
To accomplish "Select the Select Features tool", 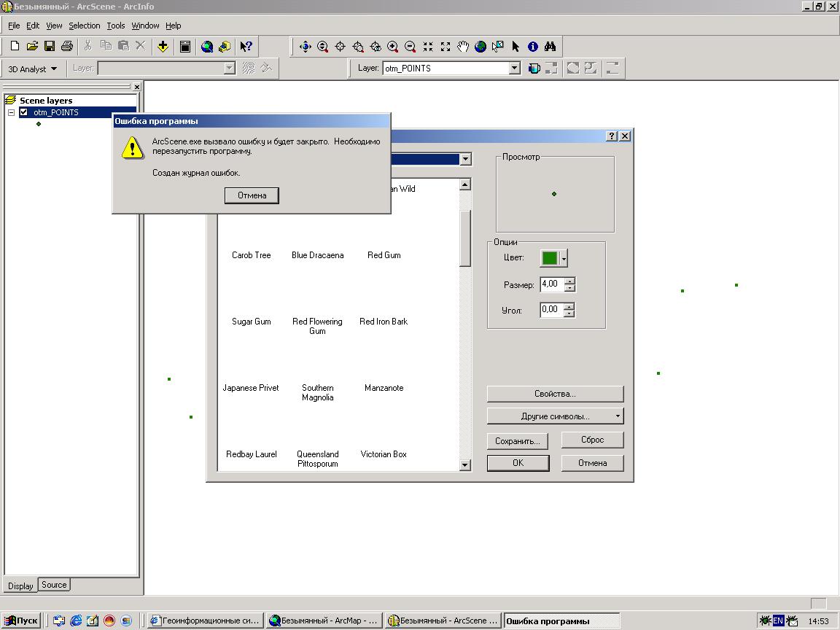I will (x=498, y=47).
